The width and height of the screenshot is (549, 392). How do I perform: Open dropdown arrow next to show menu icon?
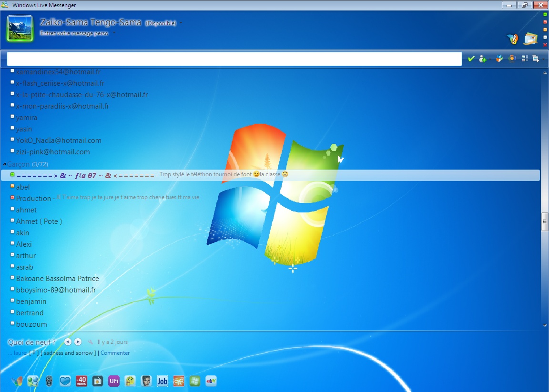tap(543, 59)
